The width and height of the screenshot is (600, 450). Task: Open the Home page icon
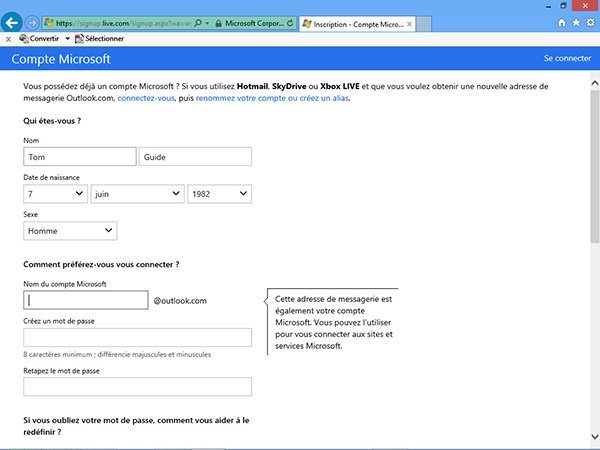562,23
